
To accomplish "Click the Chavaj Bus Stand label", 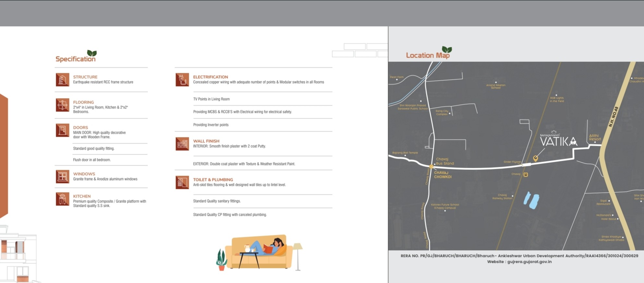I will pos(444,161).
